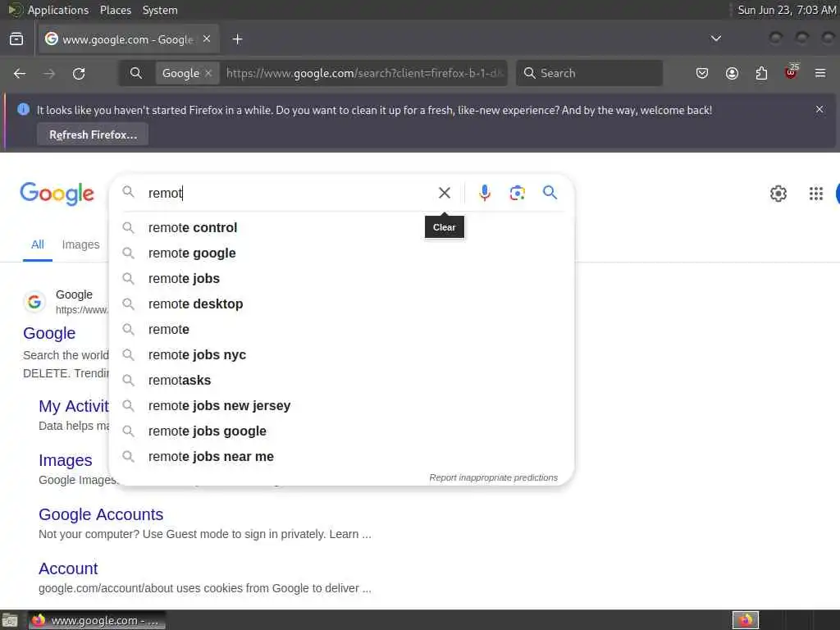Click the Firefox forward arrow button
This screenshot has height=630, width=840.
(x=49, y=73)
